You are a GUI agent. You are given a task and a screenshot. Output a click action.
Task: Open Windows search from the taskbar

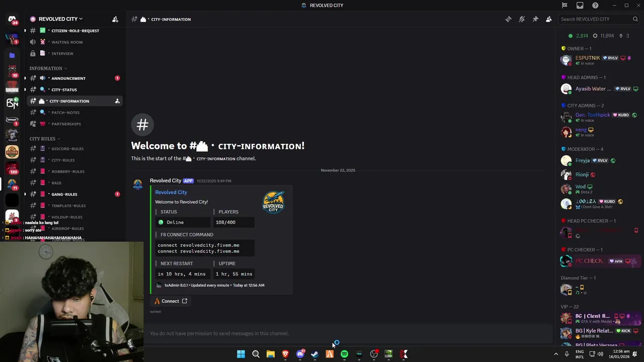click(256, 354)
